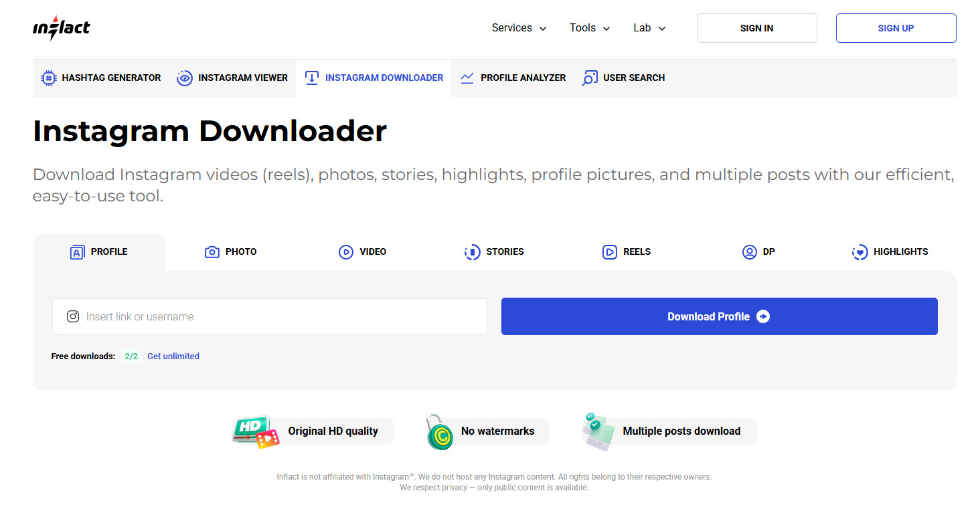Open the Lab menu

[x=649, y=28]
